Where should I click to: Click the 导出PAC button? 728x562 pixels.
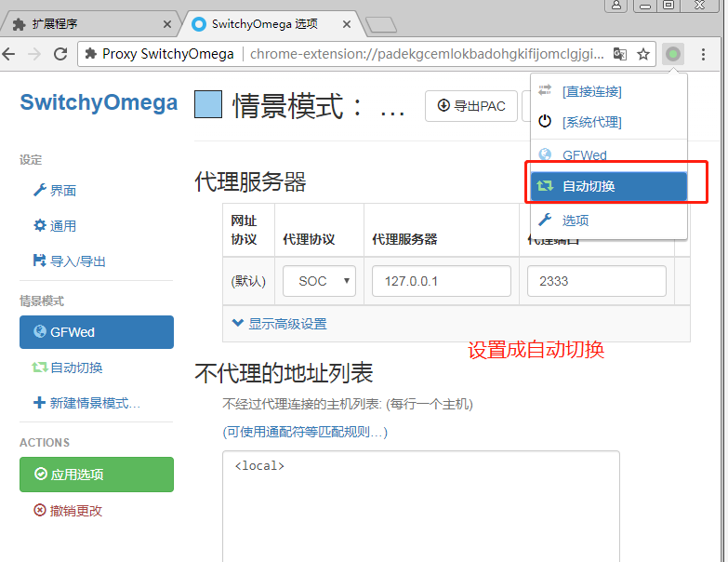[x=470, y=106]
